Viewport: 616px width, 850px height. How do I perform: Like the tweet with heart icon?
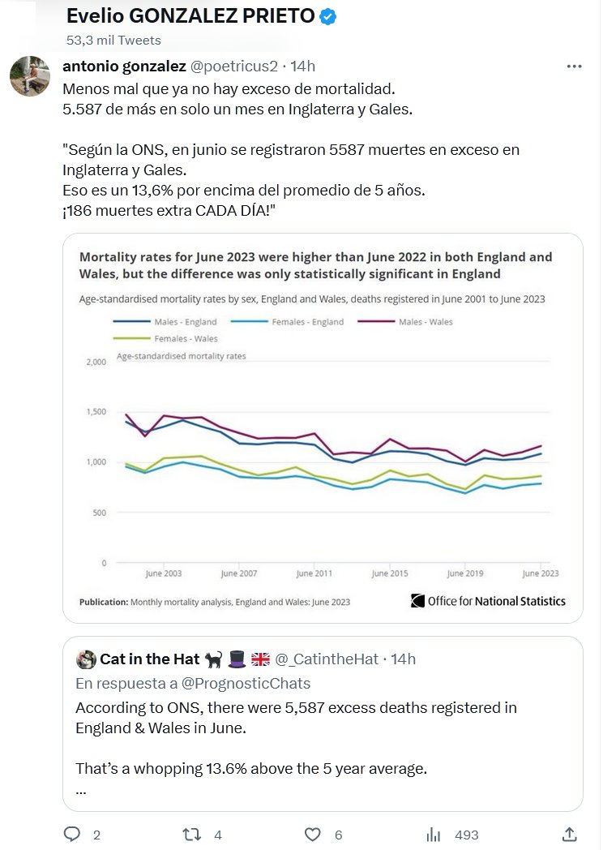click(312, 834)
